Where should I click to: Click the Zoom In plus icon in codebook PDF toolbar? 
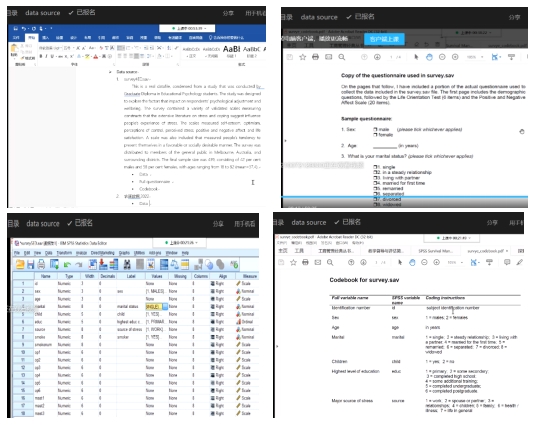(x=436, y=262)
